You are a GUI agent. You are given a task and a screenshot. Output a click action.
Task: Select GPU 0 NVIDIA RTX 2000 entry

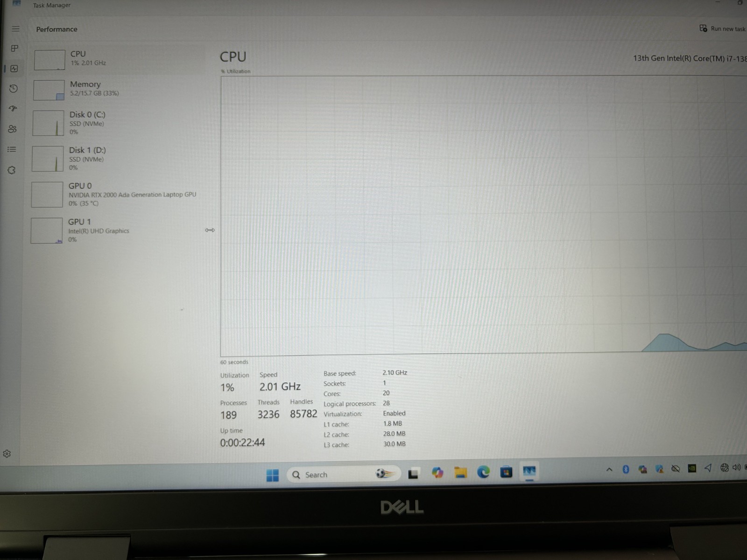click(117, 194)
